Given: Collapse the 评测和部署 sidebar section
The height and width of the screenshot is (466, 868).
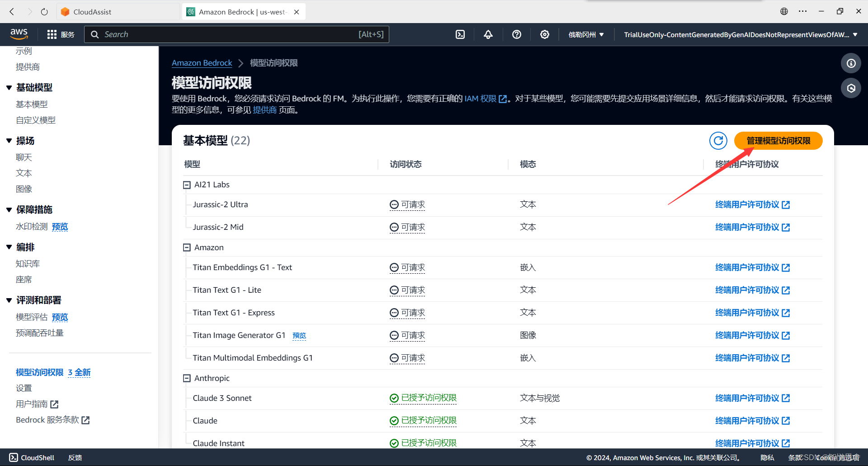Looking at the screenshot, I should 9,300.
